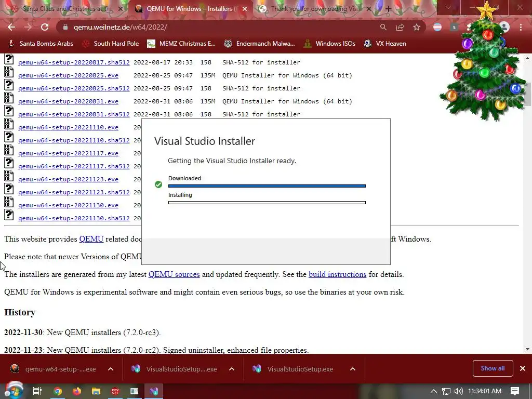
Task: Click the Downloaded progress bar in installer
Action: pyautogui.click(x=267, y=186)
